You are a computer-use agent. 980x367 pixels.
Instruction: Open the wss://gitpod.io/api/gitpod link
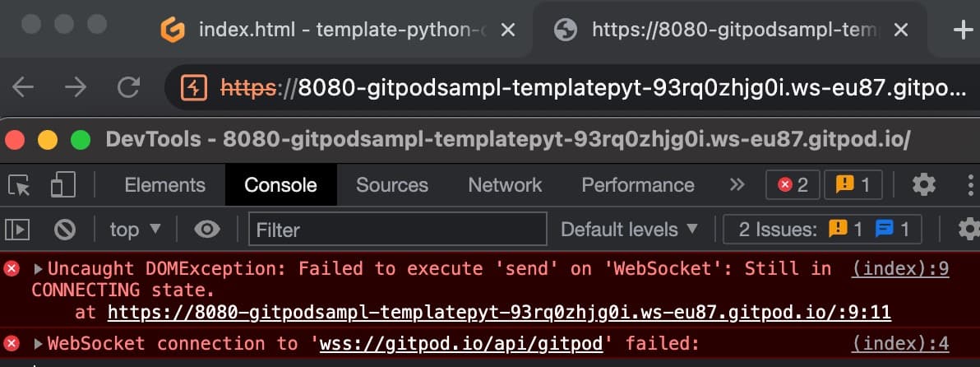tap(461, 343)
